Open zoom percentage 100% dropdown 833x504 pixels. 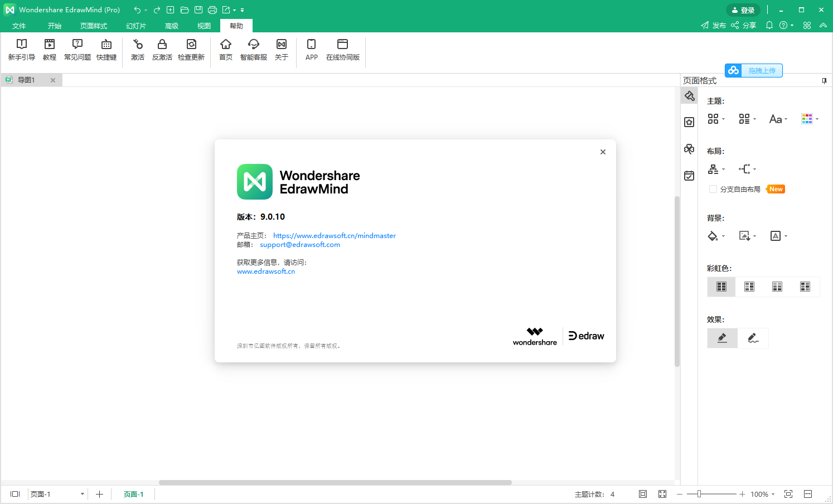click(x=763, y=494)
